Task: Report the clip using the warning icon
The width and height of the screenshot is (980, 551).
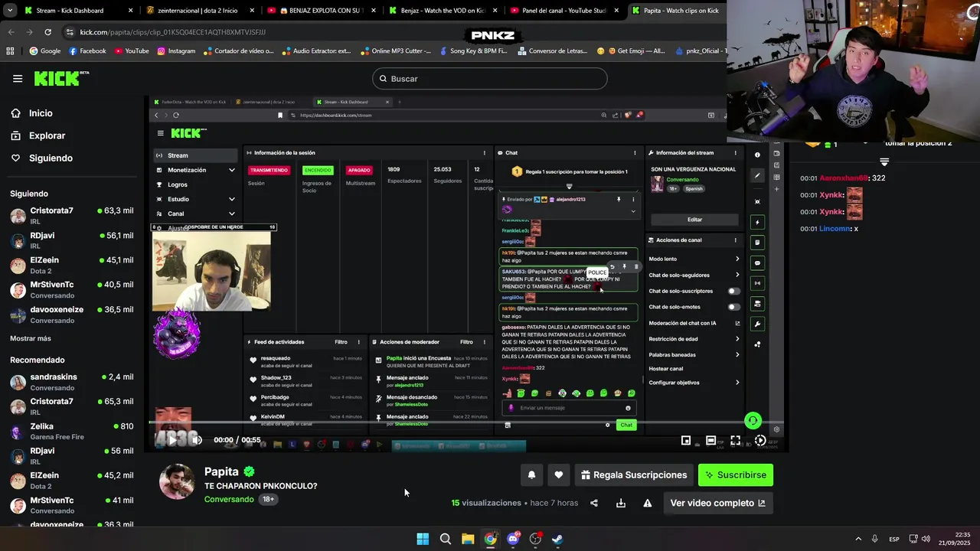Action: [x=648, y=503]
